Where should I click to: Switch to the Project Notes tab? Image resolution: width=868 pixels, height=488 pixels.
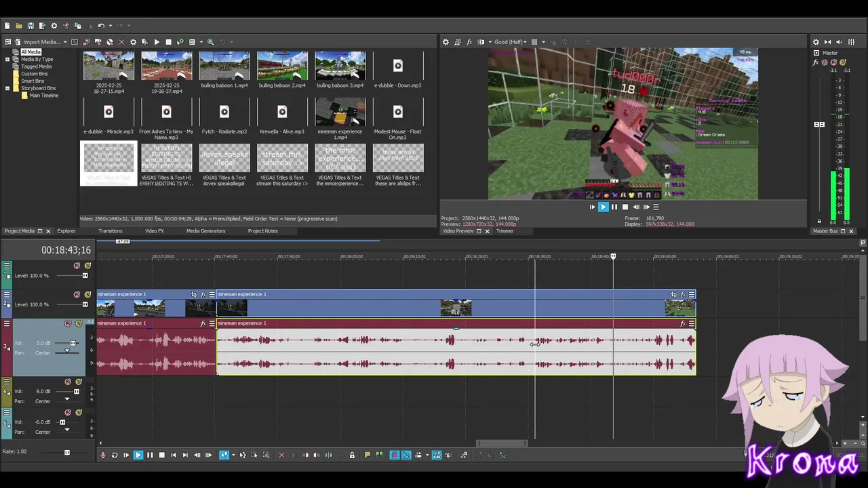262,231
